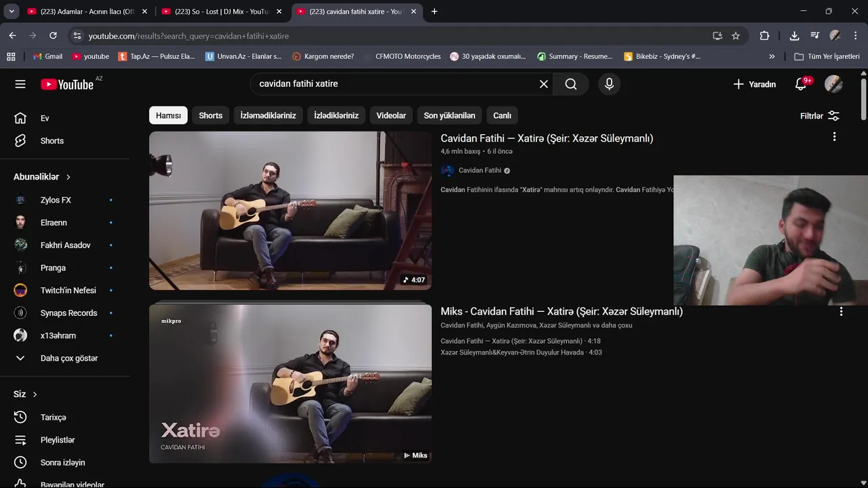Open the YouTube hamburger guide menu
The image size is (868, 488).
coord(20,84)
